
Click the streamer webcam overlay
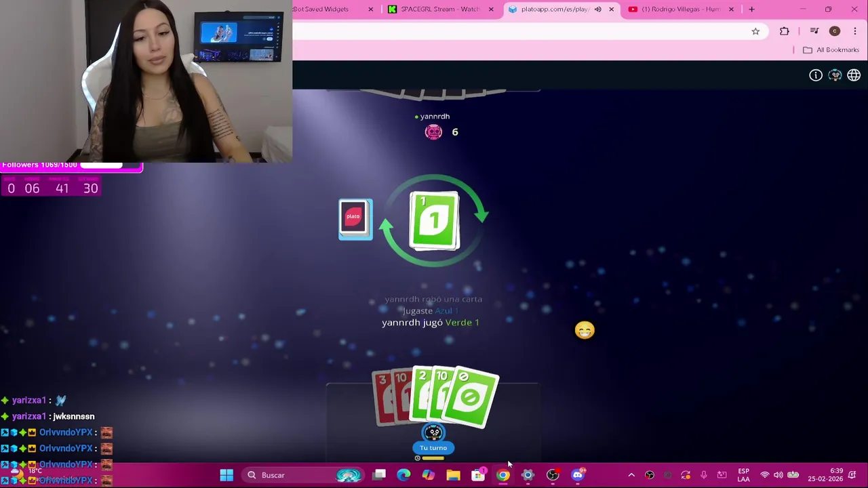146,81
